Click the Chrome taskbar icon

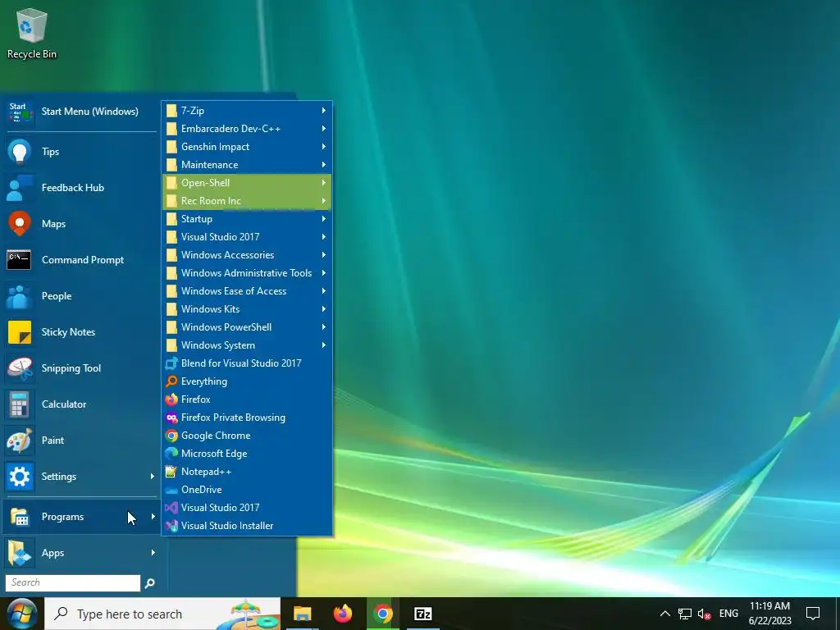coord(383,614)
